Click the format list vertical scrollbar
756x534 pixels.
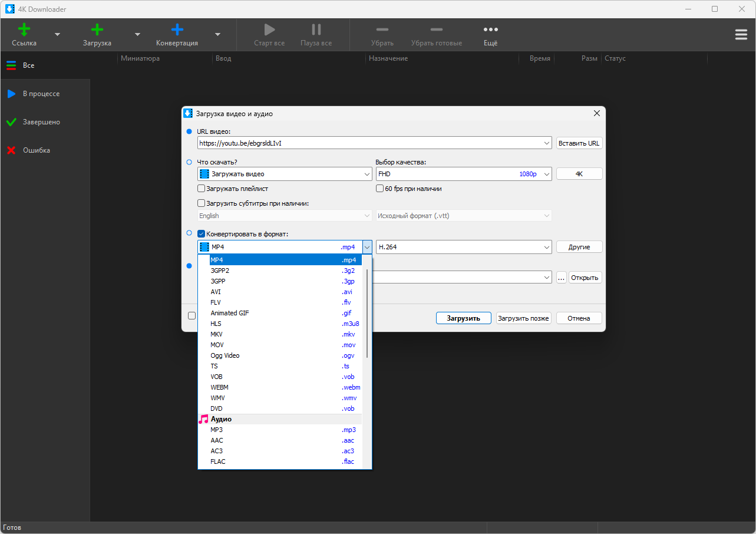click(x=367, y=314)
